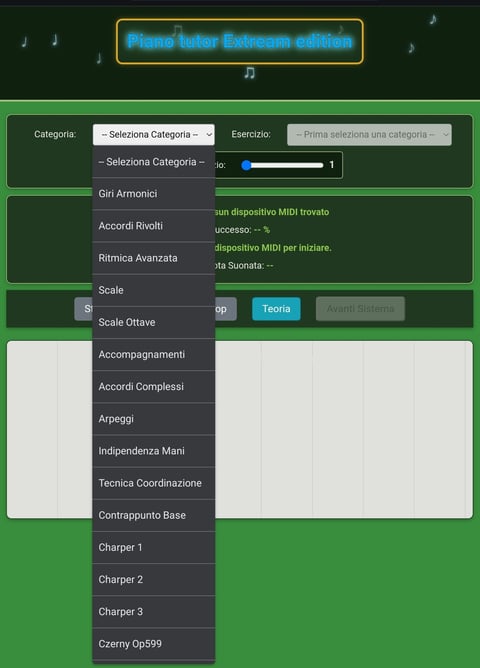Select Accordi Rivolti category

[153, 226]
